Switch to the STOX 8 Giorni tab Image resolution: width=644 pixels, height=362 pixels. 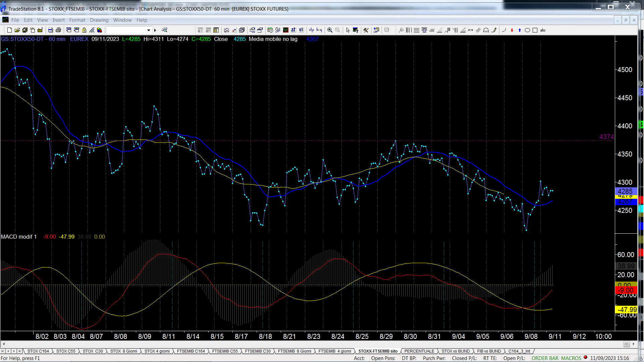[x=123, y=351]
